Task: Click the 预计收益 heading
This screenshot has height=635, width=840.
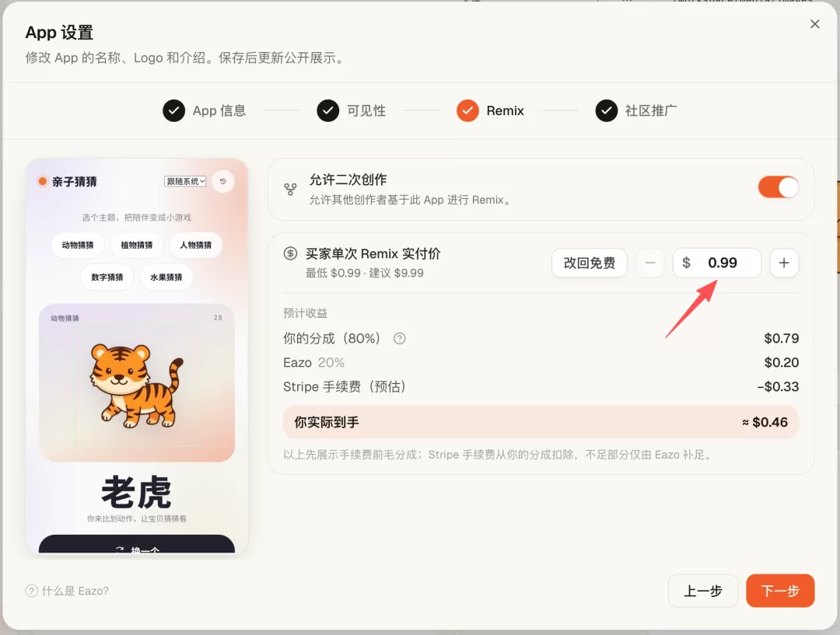Action: tap(306, 313)
